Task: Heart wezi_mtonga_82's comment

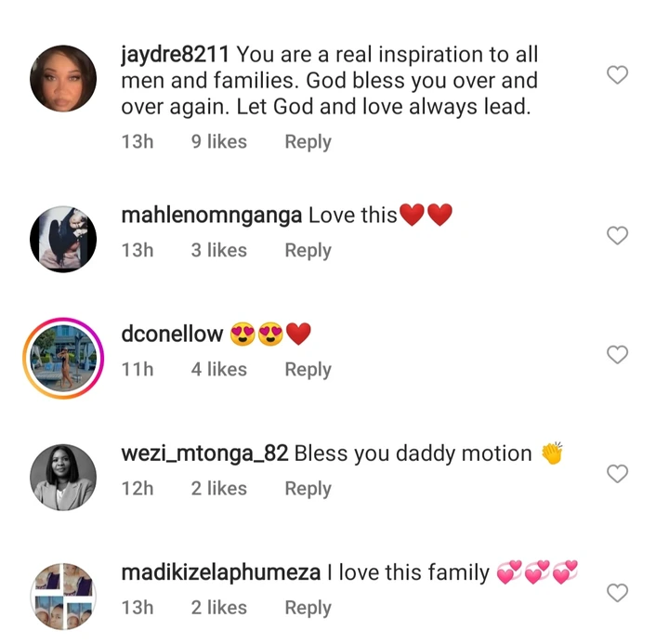Action: coord(617,474)
